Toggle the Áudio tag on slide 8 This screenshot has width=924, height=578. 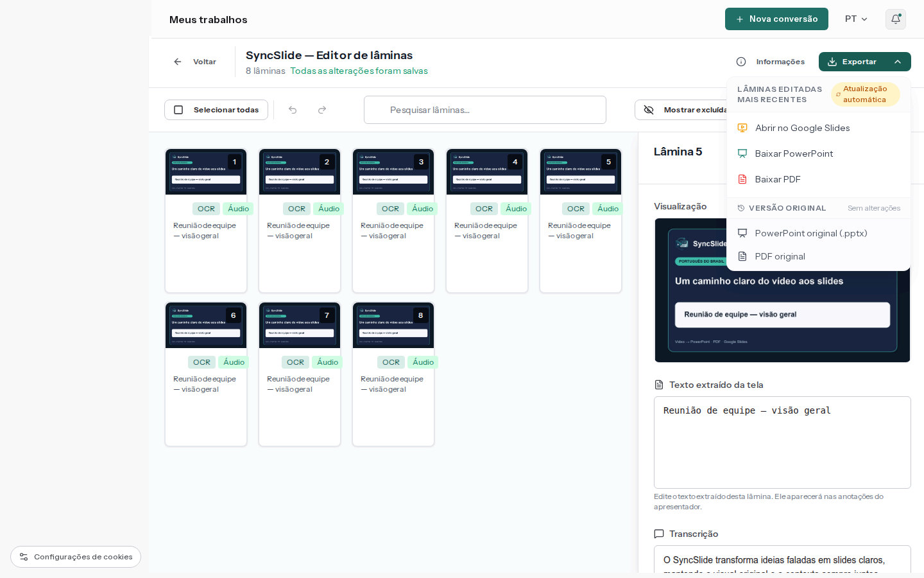coord(423,362)
